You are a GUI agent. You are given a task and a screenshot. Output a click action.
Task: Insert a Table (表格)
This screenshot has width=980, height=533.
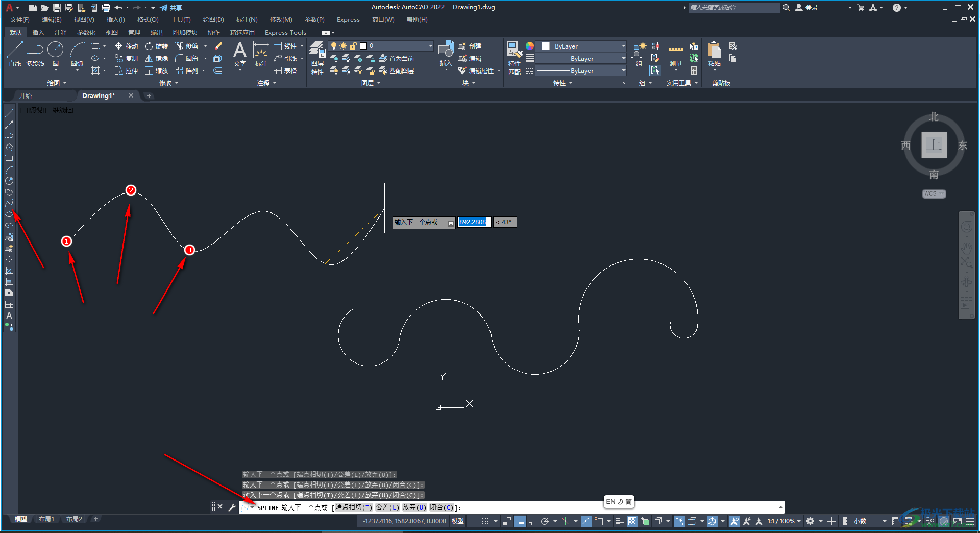click(285, 70)
